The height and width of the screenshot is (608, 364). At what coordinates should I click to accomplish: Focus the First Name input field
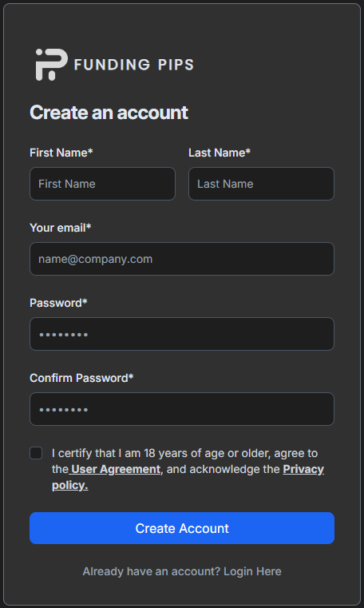(x=103, y=184)
